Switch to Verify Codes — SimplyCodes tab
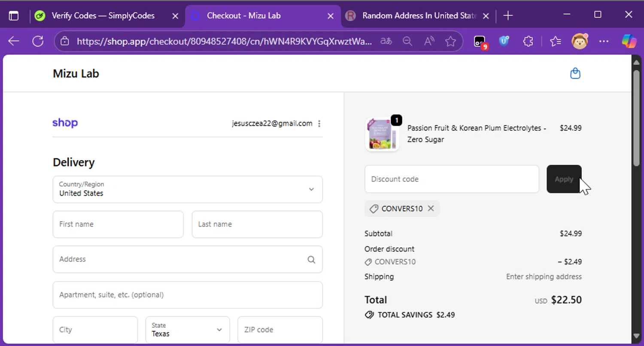The image size is (644, 346). pos(103,16)
